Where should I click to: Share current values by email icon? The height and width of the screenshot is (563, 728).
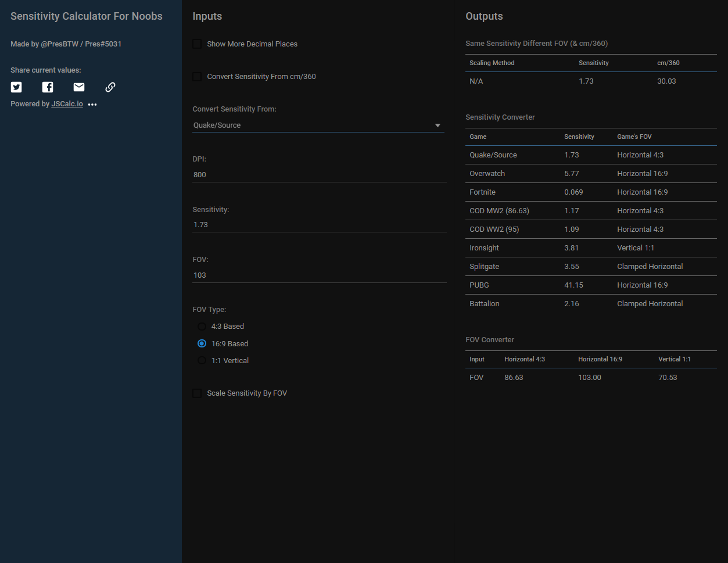(79, 87)
